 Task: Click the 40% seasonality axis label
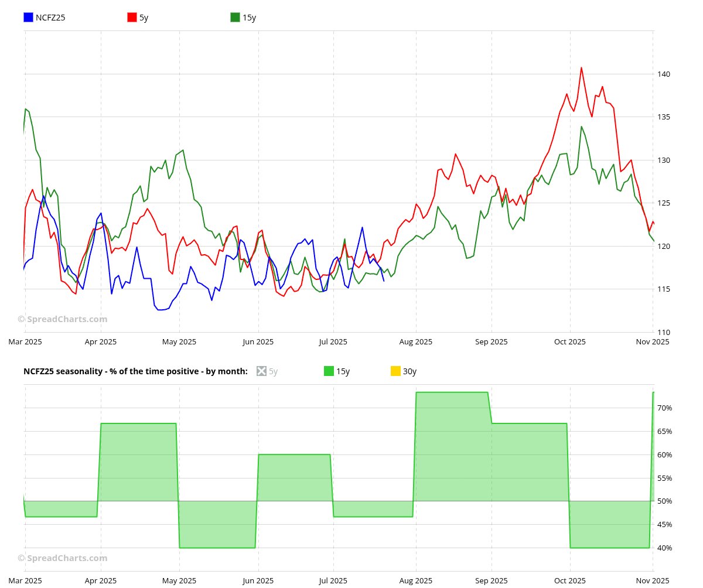[665, 548]
